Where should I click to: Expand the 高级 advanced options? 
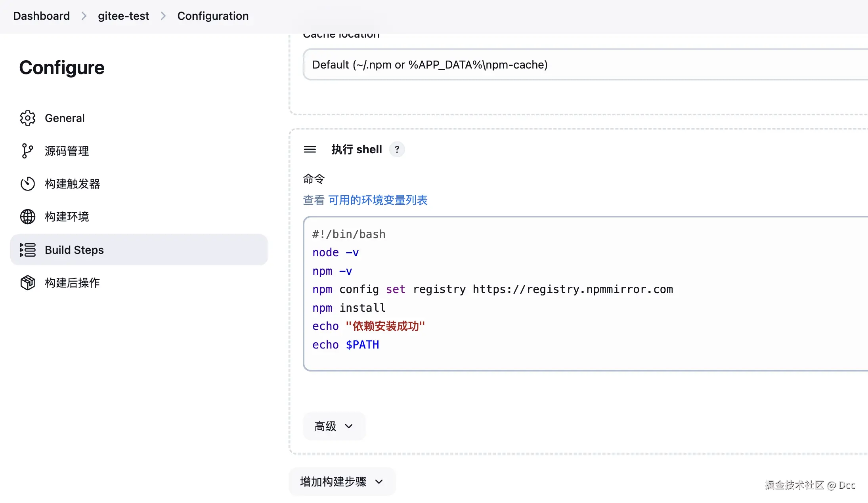pos(334,426)
